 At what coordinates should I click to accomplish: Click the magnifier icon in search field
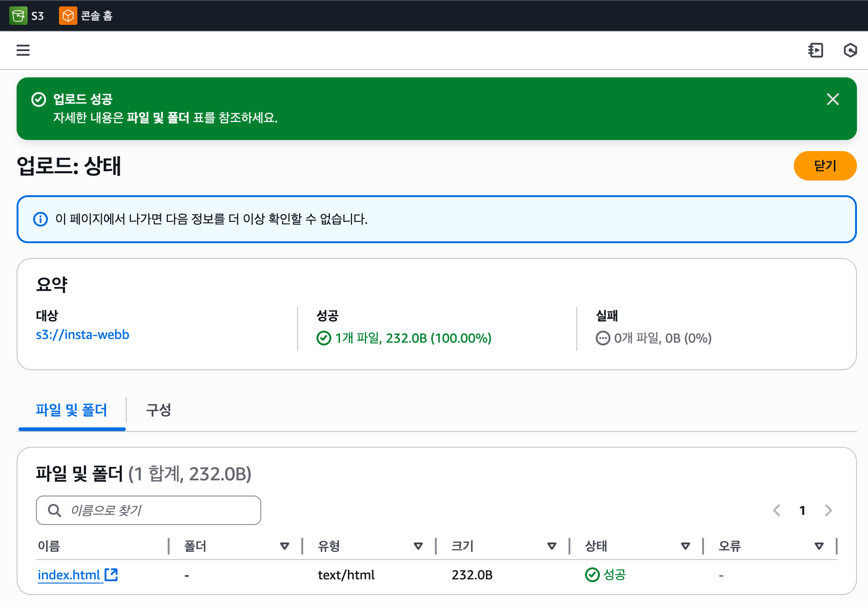pos(54,510)
